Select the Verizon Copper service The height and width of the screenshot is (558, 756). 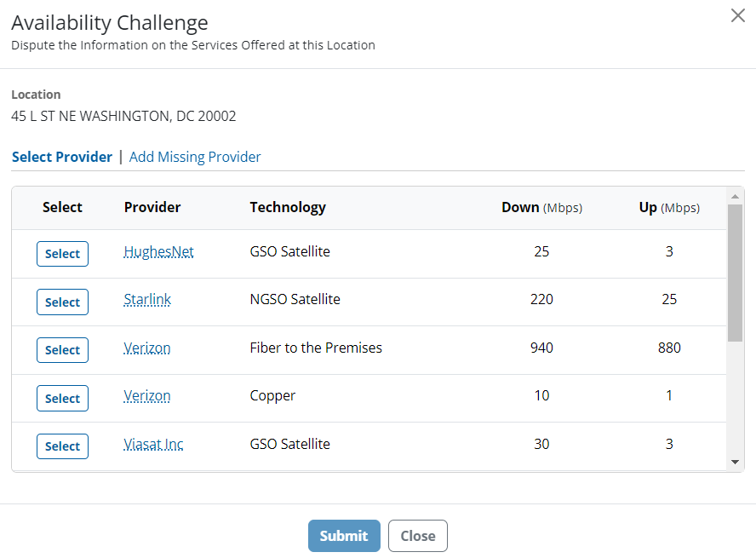pyautogui.click(x=62, y=398)
